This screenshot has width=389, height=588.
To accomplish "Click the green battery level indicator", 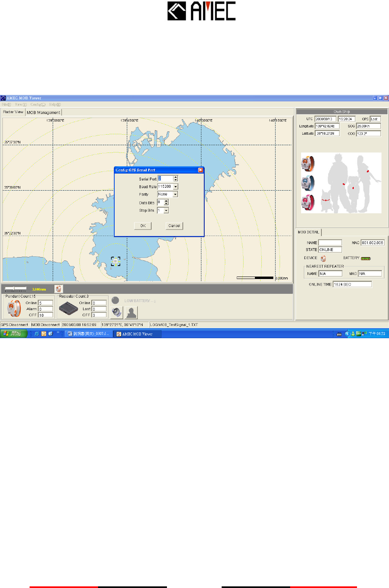I will pos(365,258).
